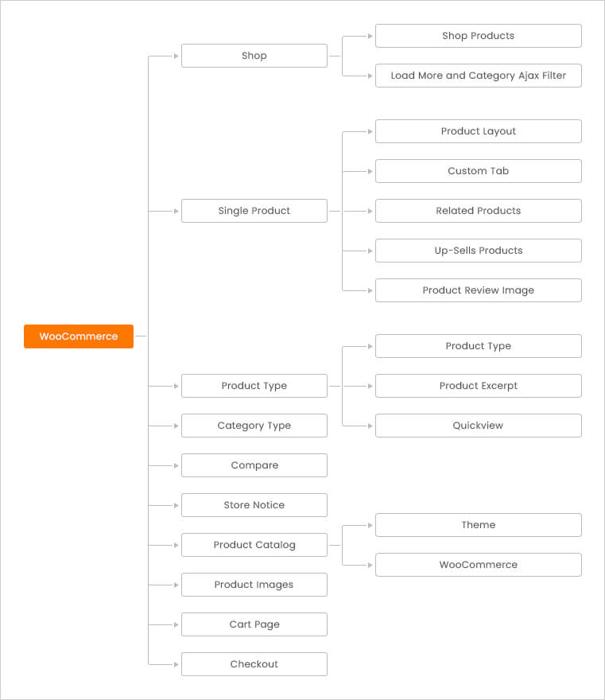Select the Up-Sells Products box

479,251
